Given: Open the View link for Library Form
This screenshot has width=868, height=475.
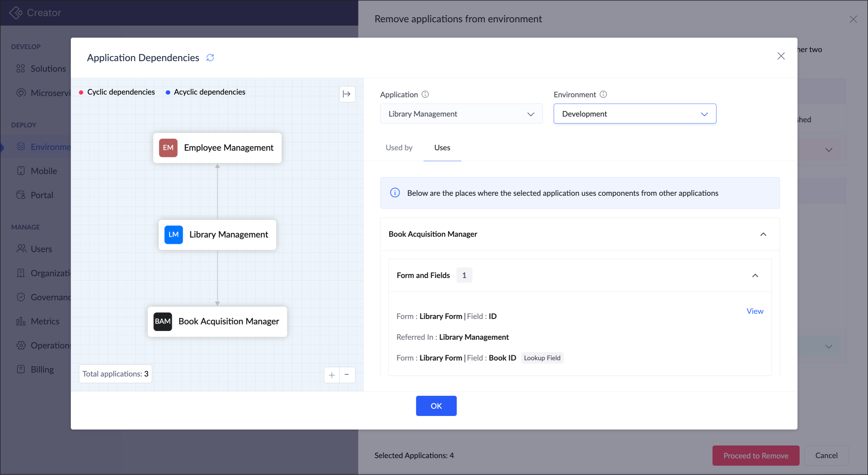Looking at the screenshot, I should (754, 311).
